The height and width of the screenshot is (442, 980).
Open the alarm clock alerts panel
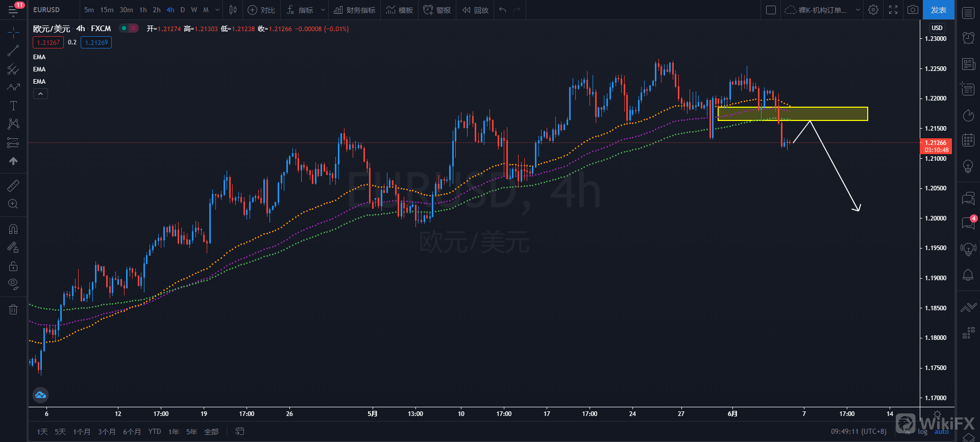968,37
